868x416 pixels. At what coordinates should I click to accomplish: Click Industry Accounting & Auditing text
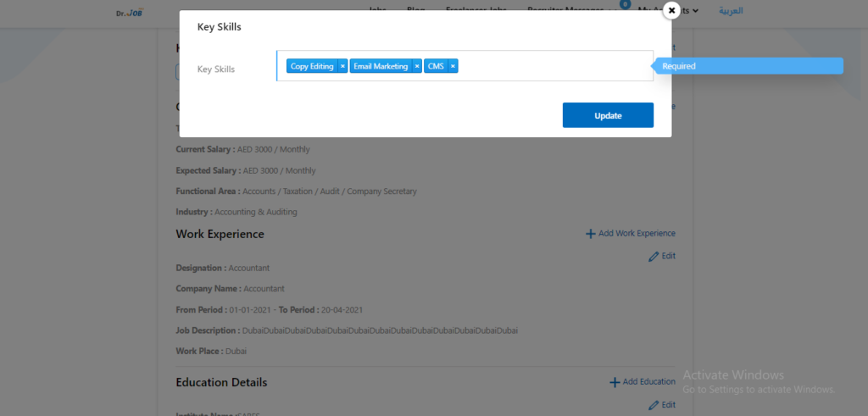236,212
